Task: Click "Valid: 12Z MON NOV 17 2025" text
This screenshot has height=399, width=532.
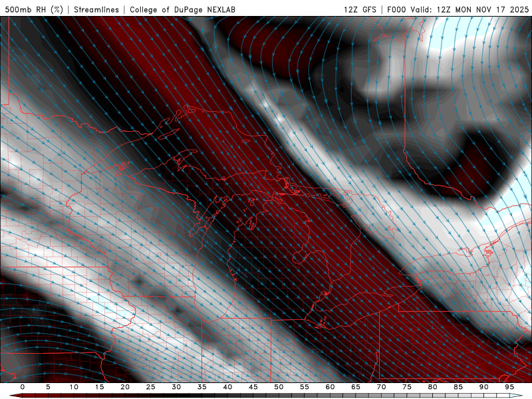Action: point(469,9)
